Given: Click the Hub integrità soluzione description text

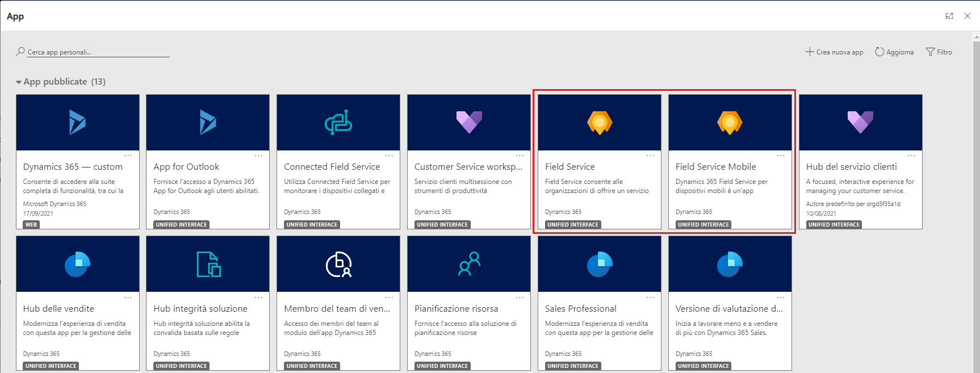Looking at the screenshot, I should click(x=202, y=328).
